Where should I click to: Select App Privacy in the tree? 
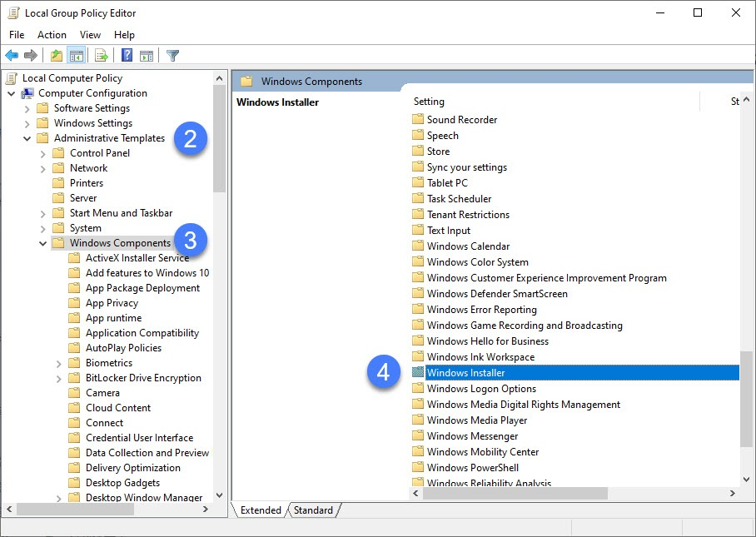[x=112, y=303]
